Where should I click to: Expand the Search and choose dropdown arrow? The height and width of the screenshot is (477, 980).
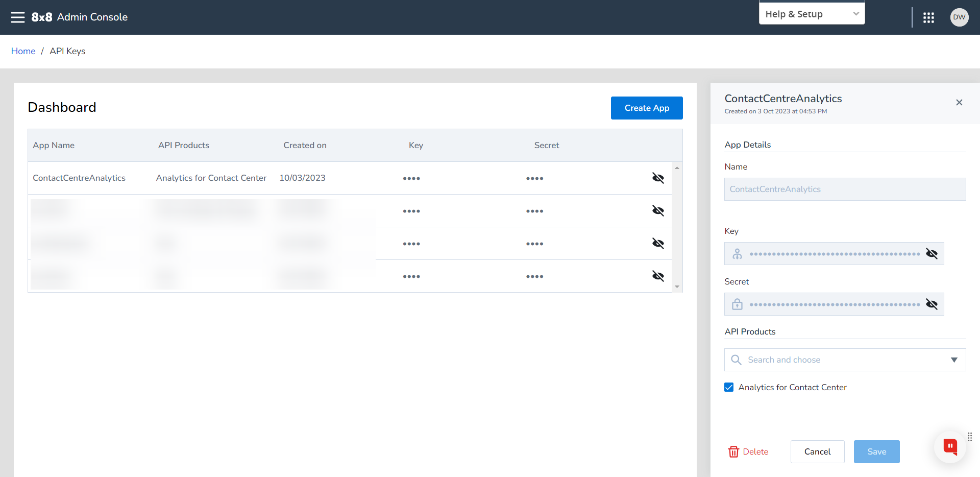click(x=954, y=360)
